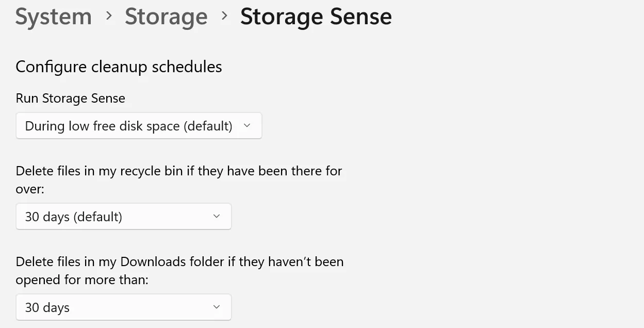
Task: Click the 30 days (default) value text
Action: coord(73,217)
